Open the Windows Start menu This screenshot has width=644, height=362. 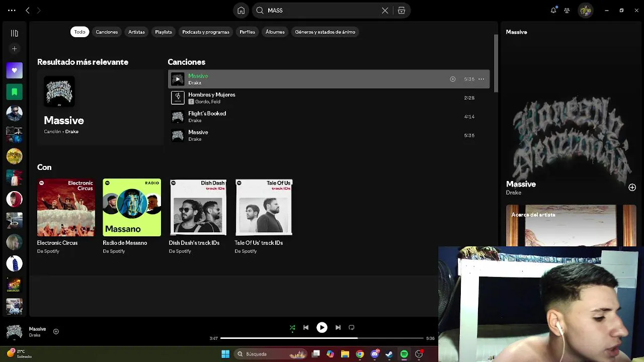(225, 354)
